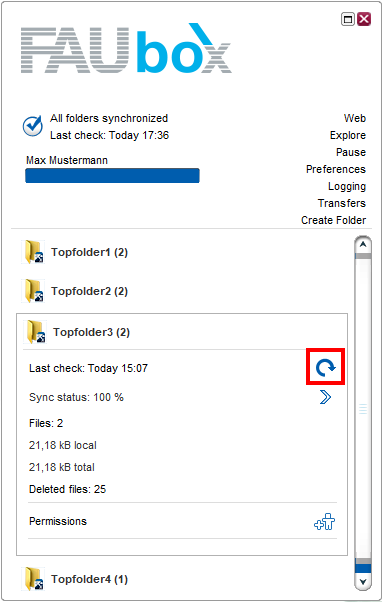Click the double chevron beside Sync status
382x602 pixels.
(x=325, y=397)
